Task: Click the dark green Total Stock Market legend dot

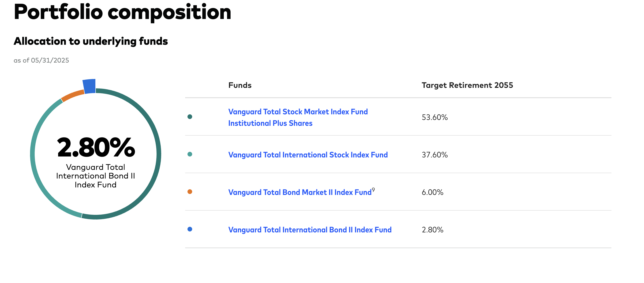Action: (x=190, y=117)
